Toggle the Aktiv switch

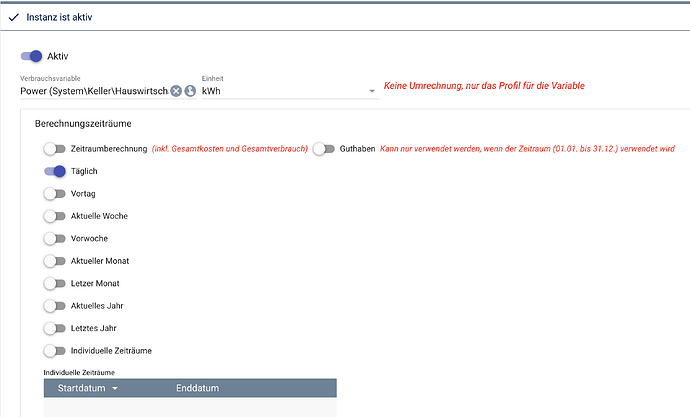click(31, 56)
